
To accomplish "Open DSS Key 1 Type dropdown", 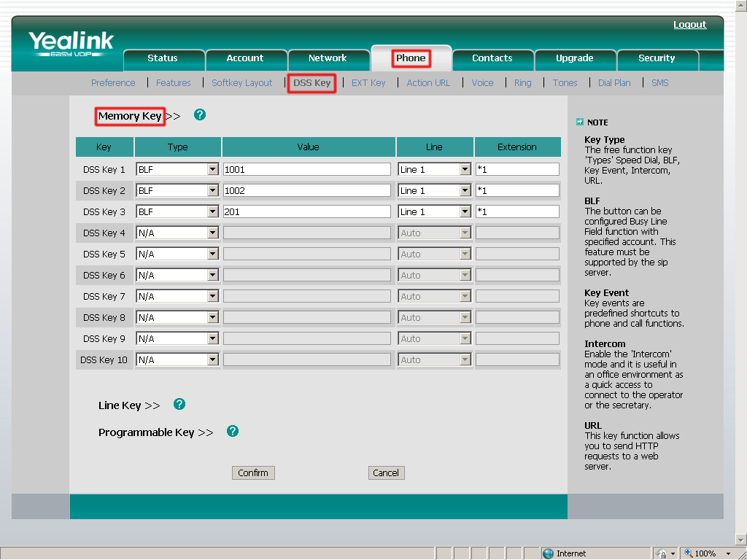I will (x=177, y=169).
